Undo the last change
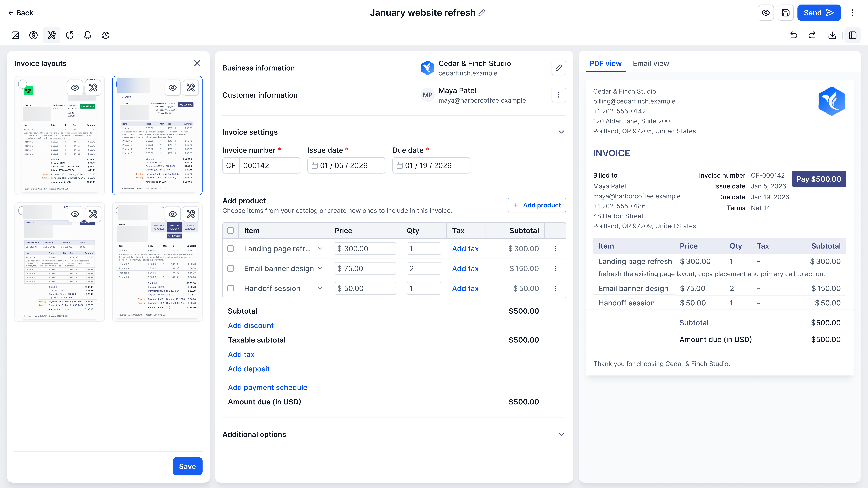This screenshot has height=488, width=868. pyautogui.click(x=794, y=35)
